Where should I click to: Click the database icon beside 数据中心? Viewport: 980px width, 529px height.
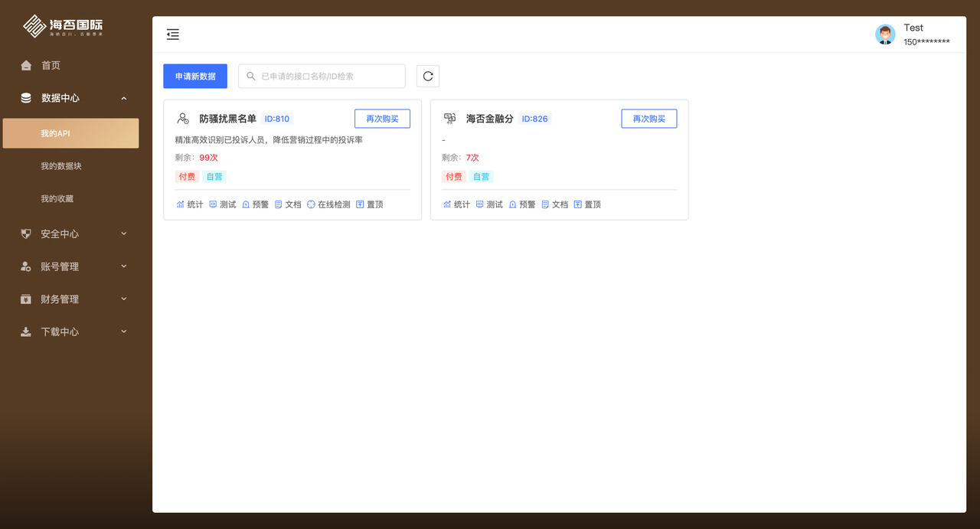pos(26,98)
